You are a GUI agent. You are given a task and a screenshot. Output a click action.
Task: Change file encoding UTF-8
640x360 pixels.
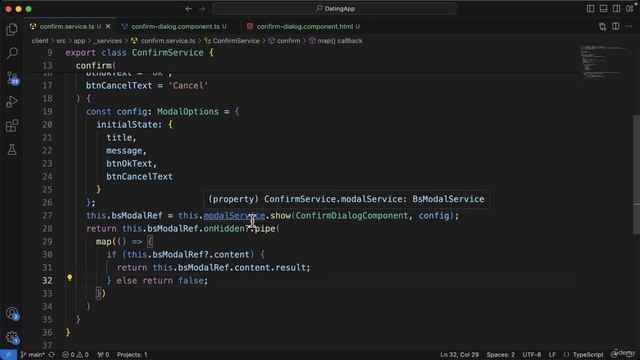(x=532, y=355)
